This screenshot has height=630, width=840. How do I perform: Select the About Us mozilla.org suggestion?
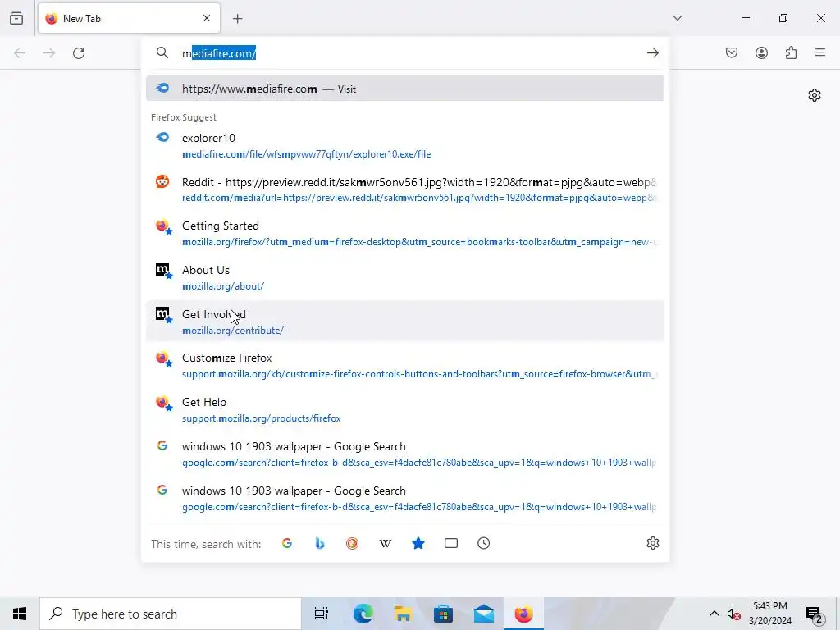(405, 278)
